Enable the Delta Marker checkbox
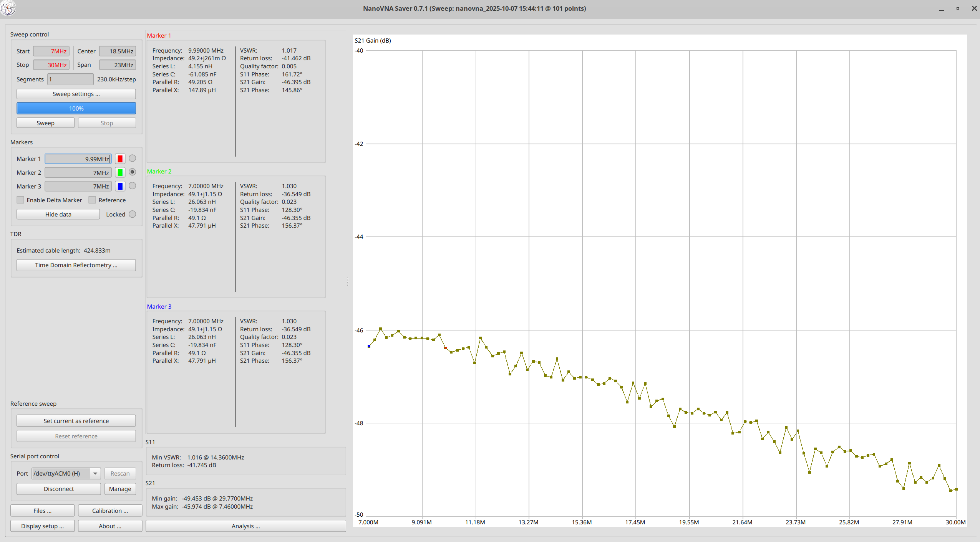 coord(20,200)
